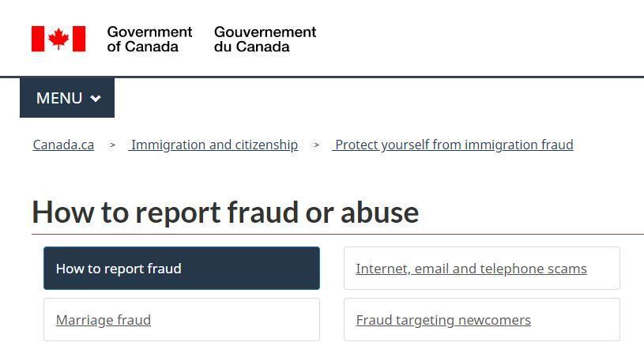Open Immigration and citizenship breadcrumb

[213, 145]
